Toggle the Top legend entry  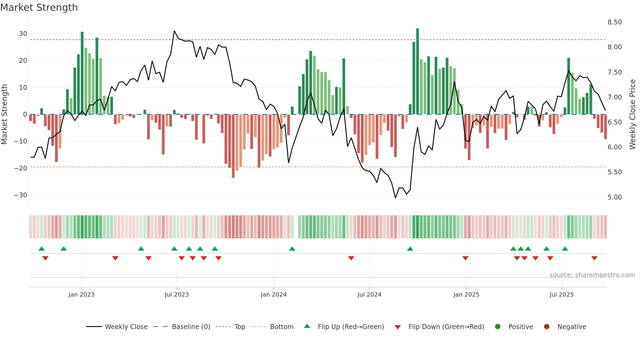click(x=230, y=327)
